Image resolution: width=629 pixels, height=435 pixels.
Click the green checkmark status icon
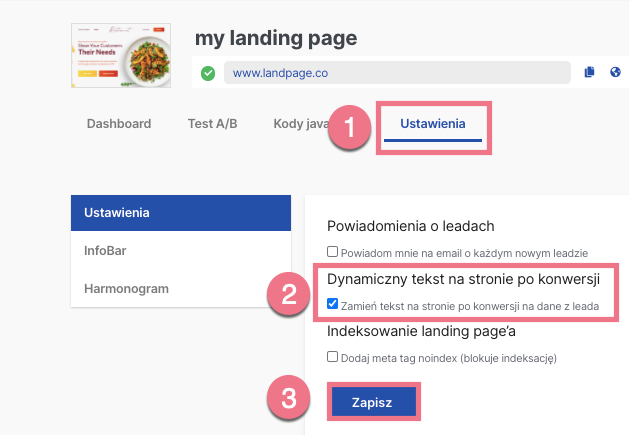coord(208,73)
